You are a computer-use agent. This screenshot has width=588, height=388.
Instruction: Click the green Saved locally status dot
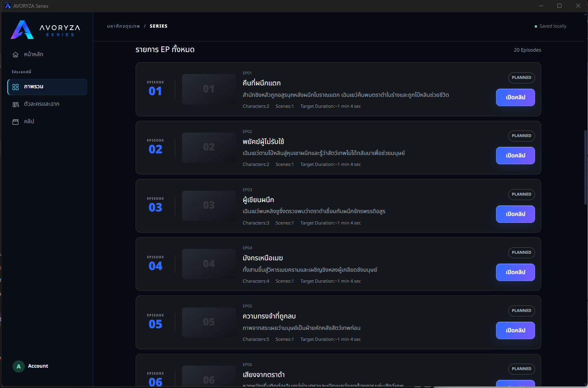click(x=536, y=26)
